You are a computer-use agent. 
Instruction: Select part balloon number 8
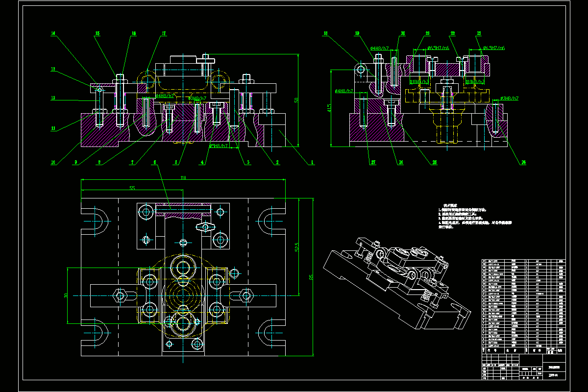[x=99, y=163]
